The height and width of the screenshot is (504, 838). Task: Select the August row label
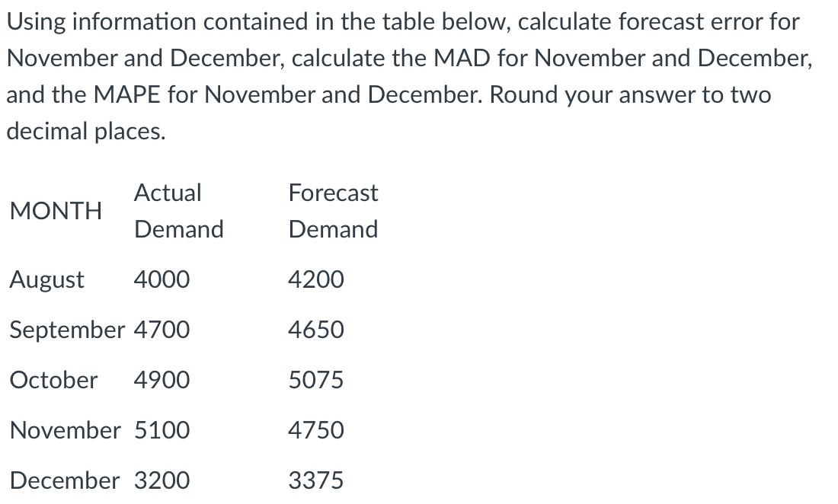[47, 279]
